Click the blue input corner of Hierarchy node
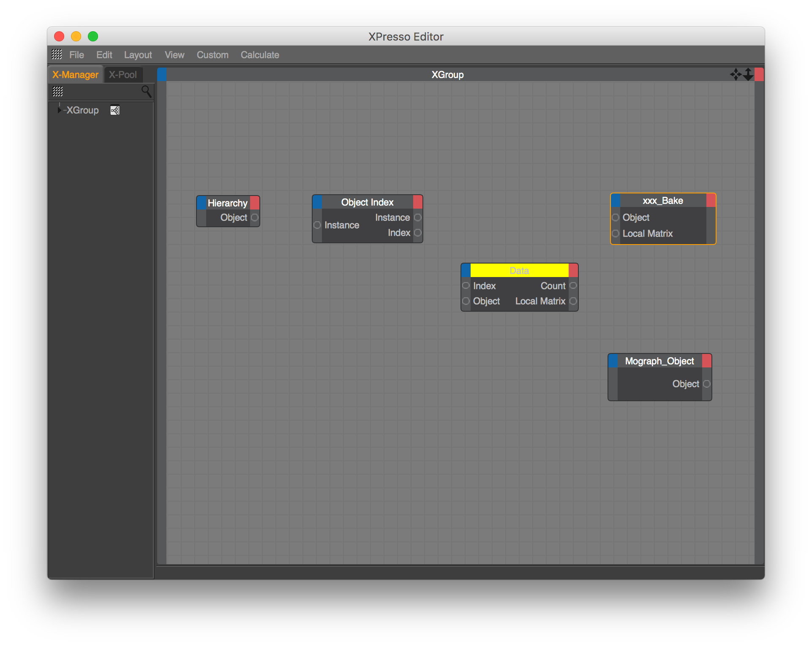 click(202, 203)
